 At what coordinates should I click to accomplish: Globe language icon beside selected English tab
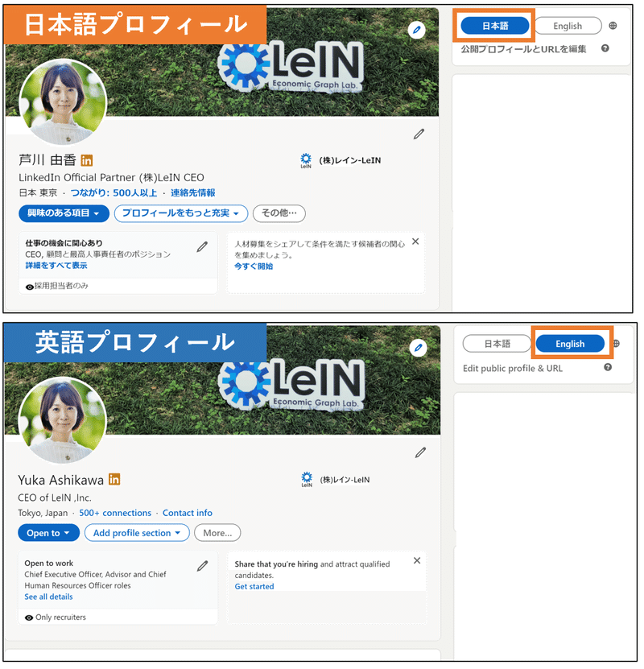pos(617,344)
